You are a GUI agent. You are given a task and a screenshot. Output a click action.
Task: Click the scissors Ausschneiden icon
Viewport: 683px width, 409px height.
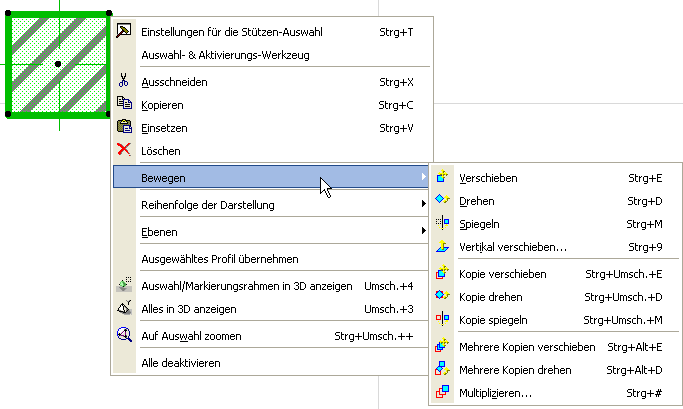click(x=124, y=82)
